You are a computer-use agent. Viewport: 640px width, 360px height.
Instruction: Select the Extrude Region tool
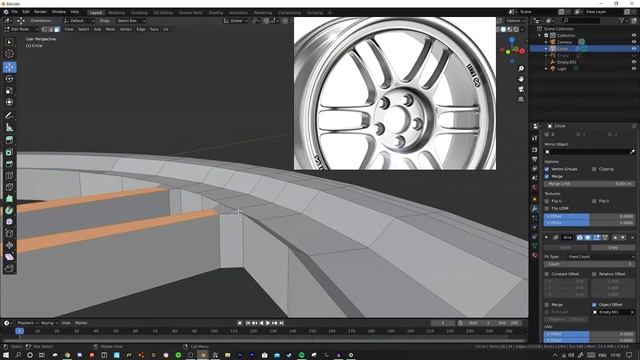[x=9, y=140]
